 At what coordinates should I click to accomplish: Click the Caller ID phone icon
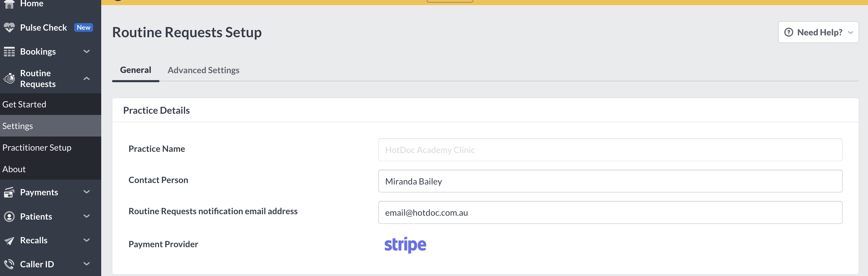click(x=9, y=264)
